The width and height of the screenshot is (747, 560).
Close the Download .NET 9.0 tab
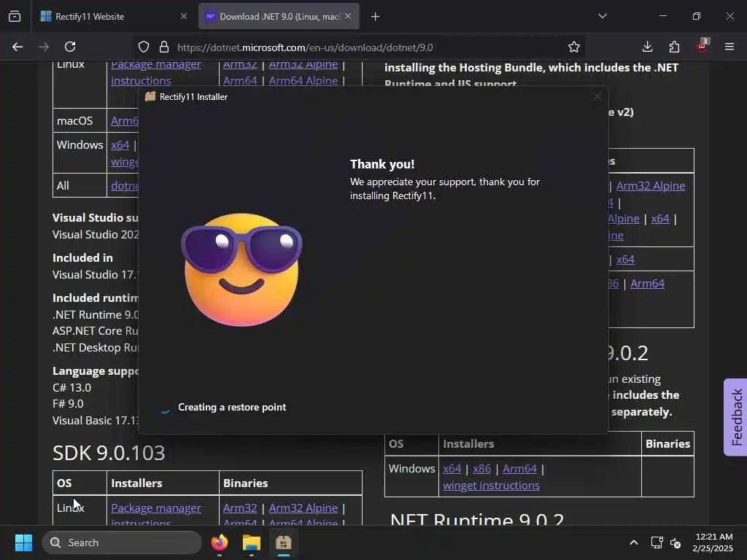pyautogui.click(x=348, y=16)
